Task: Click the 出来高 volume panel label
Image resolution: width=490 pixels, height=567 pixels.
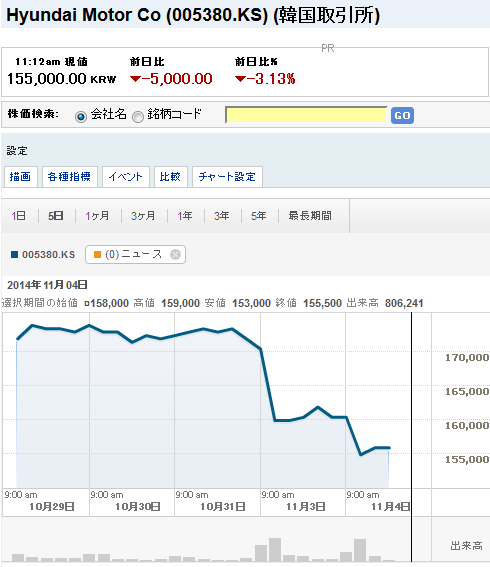Action: [466, 546]
